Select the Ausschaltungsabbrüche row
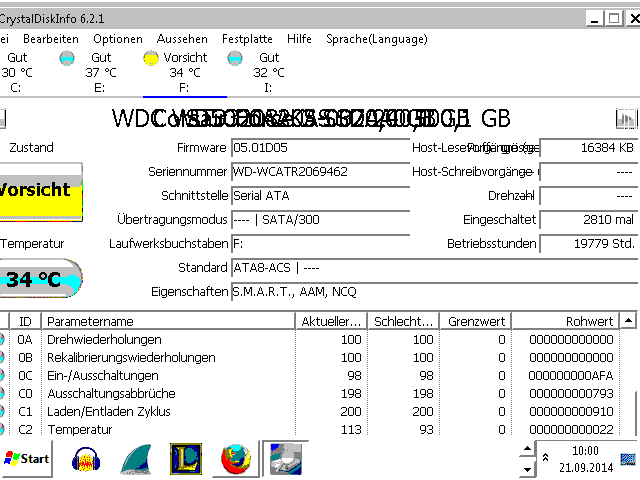 click(x=309, y=393)
